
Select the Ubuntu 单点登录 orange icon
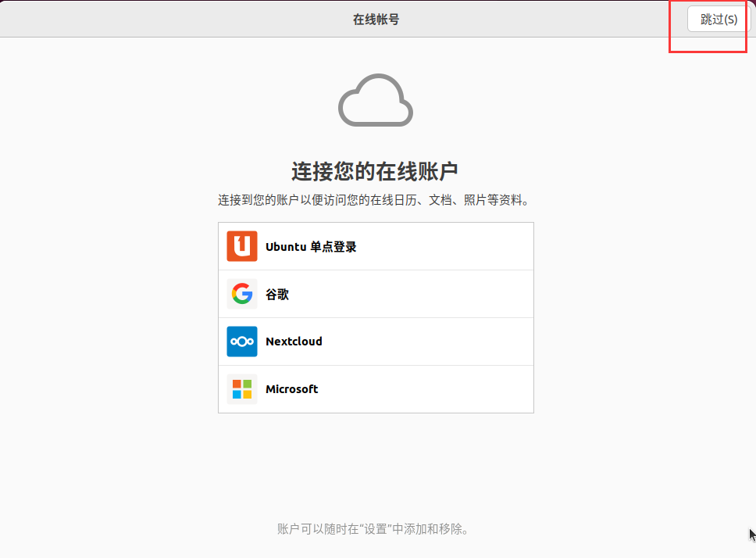(242, 246)
